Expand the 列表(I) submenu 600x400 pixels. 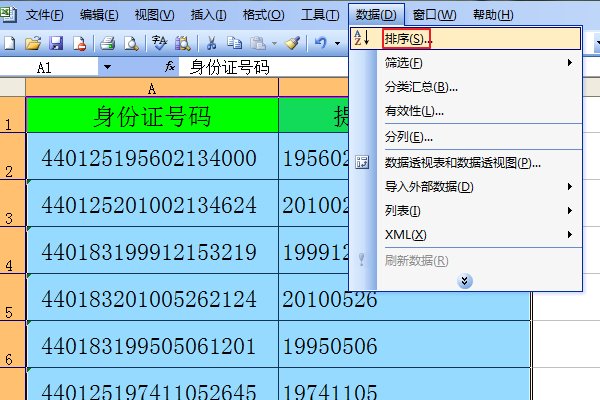click(x=570, y=211)
